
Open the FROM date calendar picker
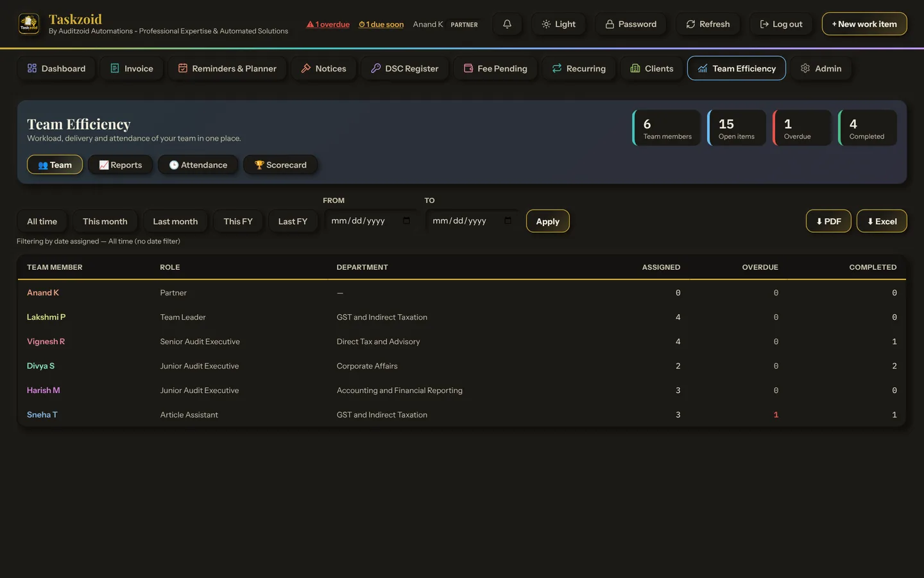tap(406, 221)
